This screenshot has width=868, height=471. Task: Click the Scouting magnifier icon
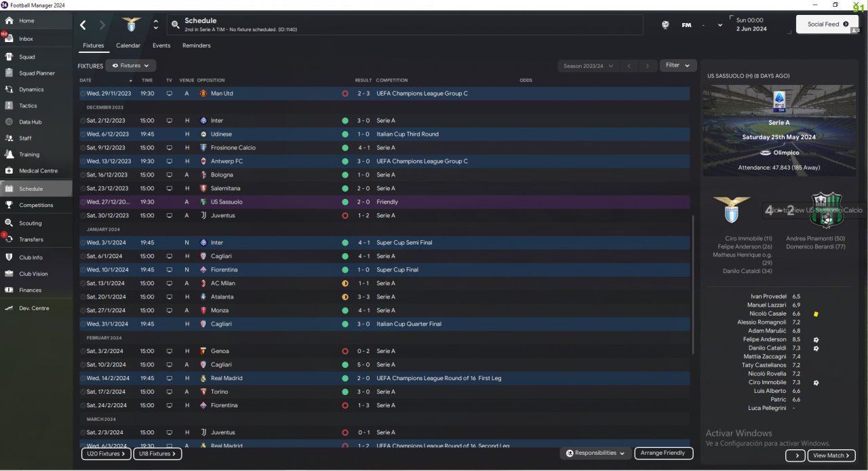pos(9,223)
